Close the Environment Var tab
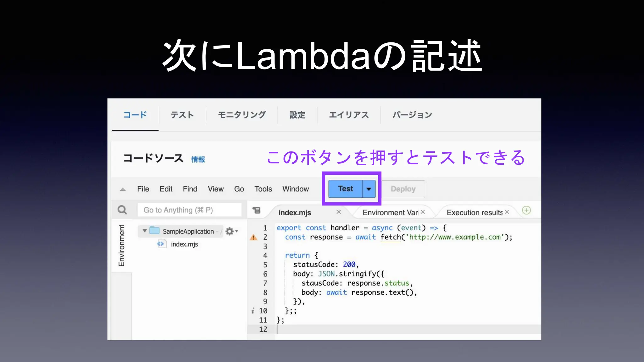The image size is (644, 362). [423, 212]
